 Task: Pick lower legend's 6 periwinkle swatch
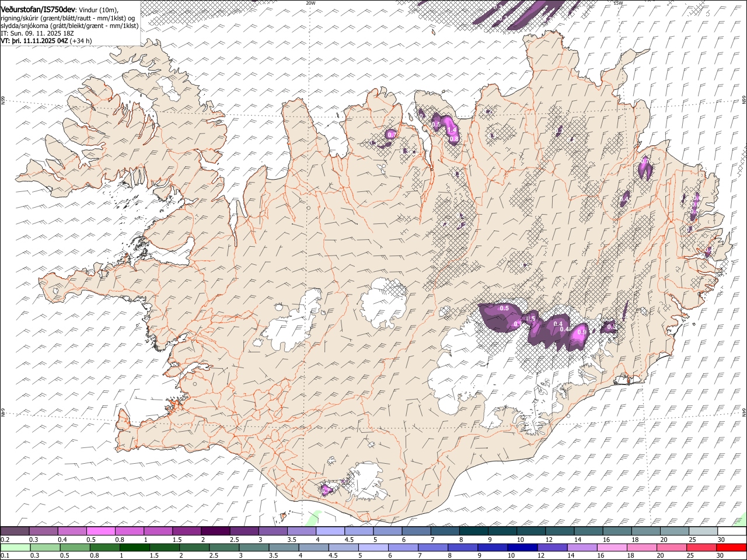point(403,547)
